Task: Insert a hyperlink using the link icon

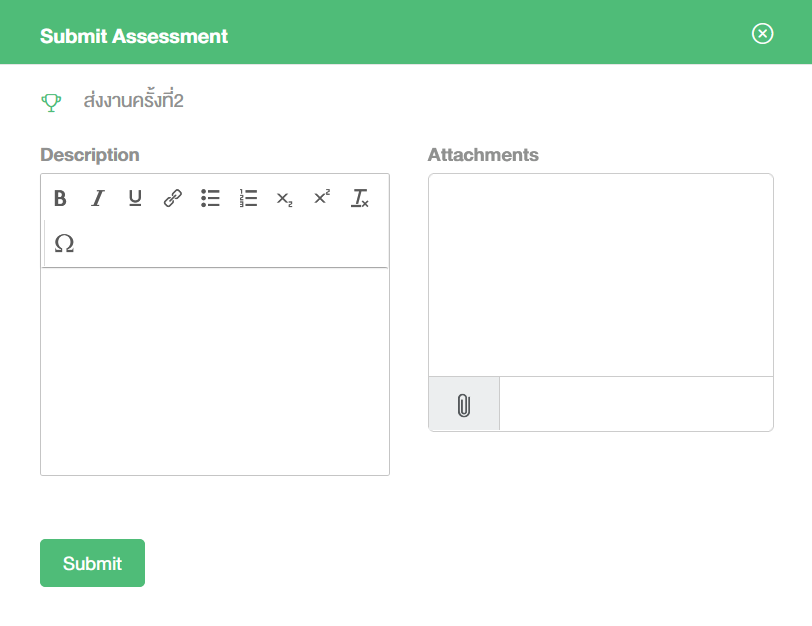Action: pyautogui.click(x=173, y=198)
